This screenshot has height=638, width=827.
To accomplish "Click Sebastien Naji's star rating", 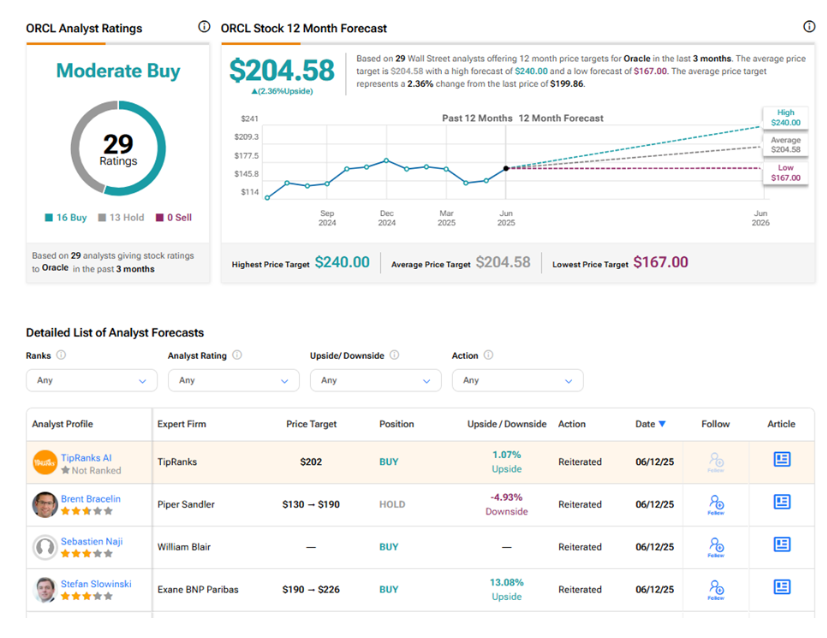I will click(86, 554).
